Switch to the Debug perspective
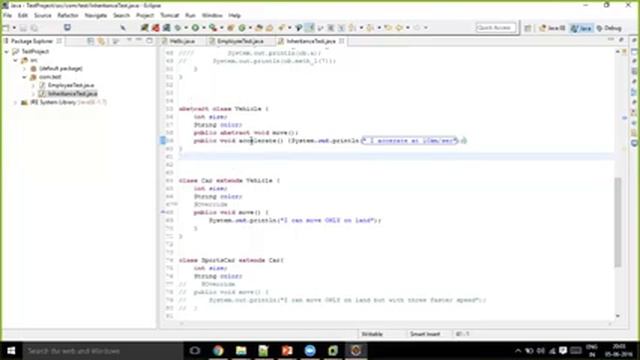This screenshot has height=360, width=640. point(609,28)
